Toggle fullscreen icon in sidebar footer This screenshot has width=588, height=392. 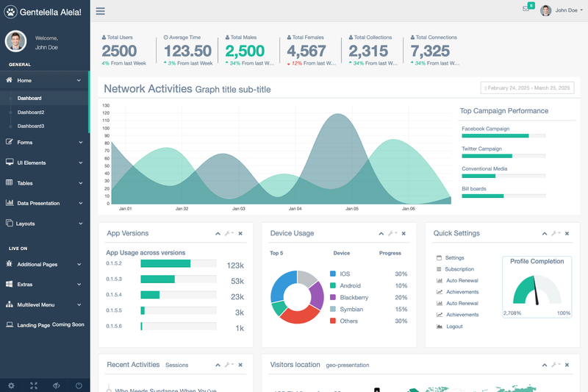pyautogui.click(x=34, y=385)
